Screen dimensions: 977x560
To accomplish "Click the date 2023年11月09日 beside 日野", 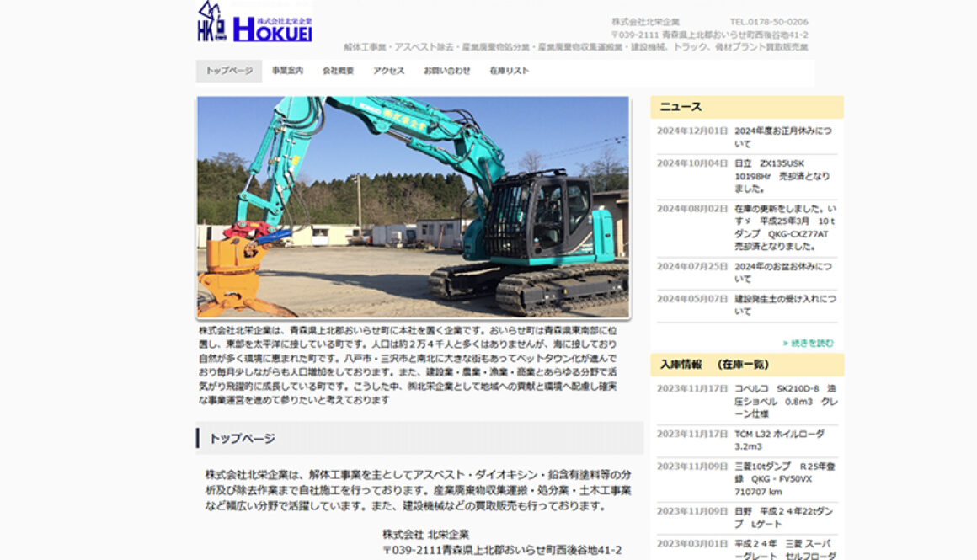I will point(692,511).
